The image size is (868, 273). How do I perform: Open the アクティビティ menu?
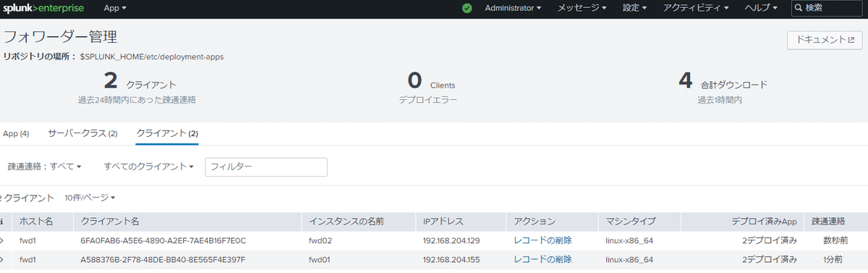point(696,8)
